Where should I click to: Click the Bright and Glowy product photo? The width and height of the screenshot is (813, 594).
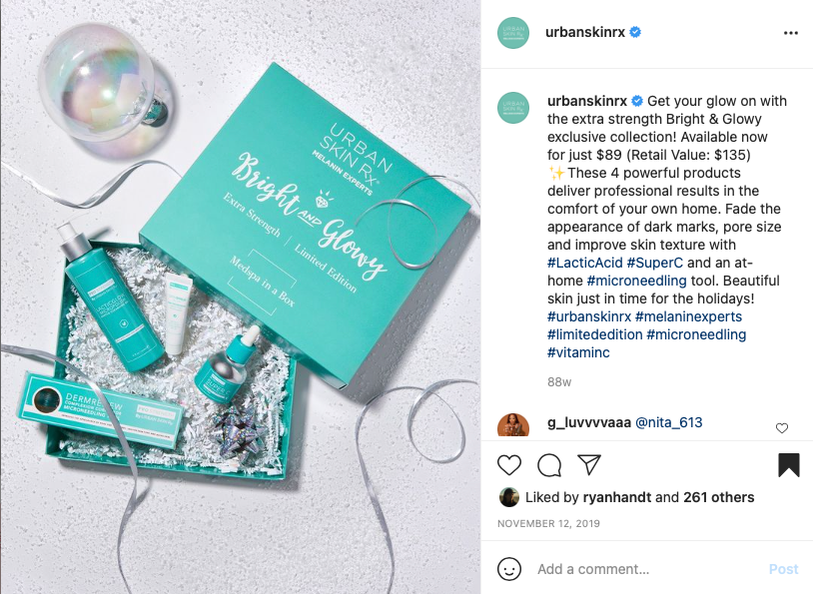[241, 297]
